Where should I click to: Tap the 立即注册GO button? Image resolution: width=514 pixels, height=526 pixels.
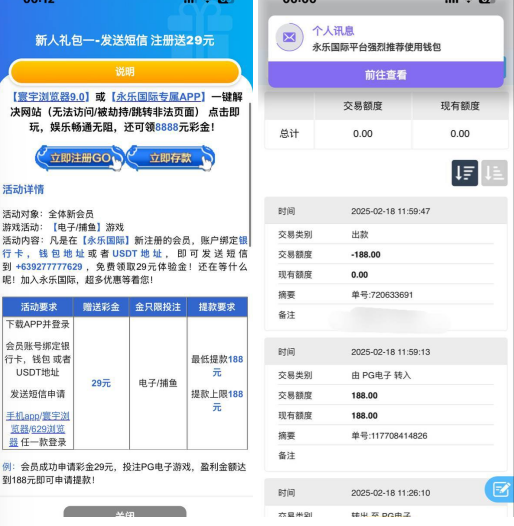[80, 158]
